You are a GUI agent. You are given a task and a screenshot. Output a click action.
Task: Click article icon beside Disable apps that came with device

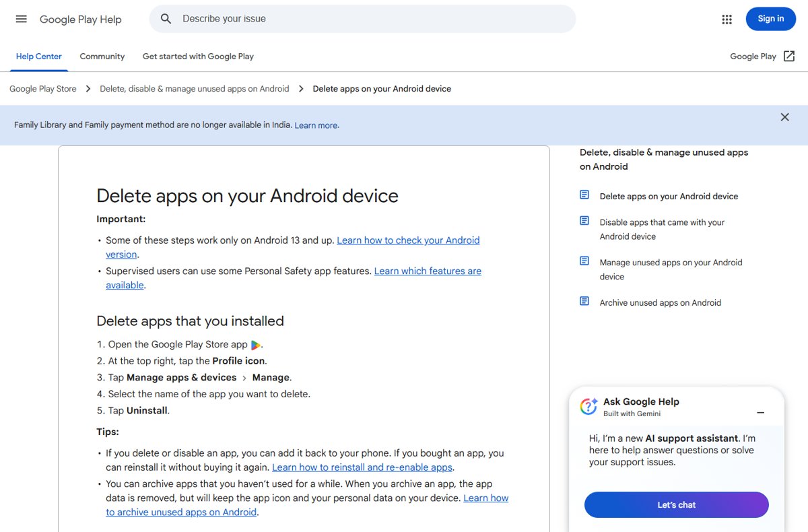584,221
